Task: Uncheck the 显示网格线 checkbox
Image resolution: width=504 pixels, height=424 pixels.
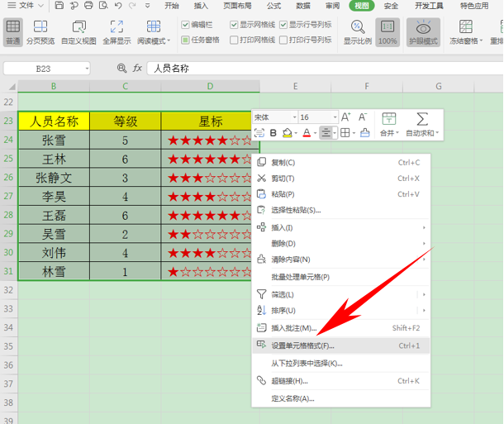Action: 235,25
